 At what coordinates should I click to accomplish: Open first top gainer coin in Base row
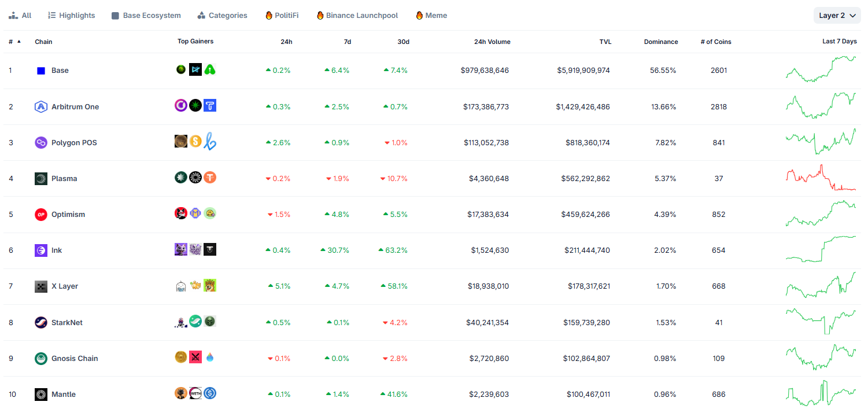click(181, 69)
